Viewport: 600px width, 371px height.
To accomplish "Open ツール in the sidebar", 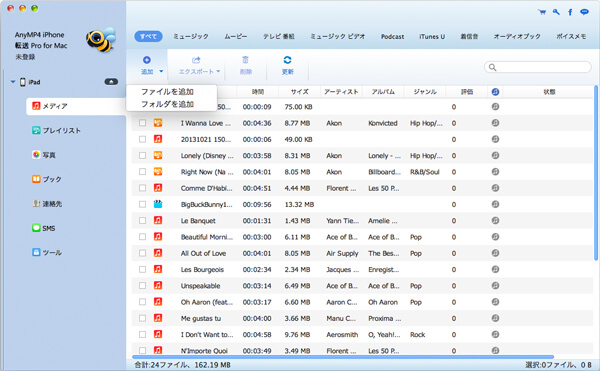I will [x=47, y=252].
